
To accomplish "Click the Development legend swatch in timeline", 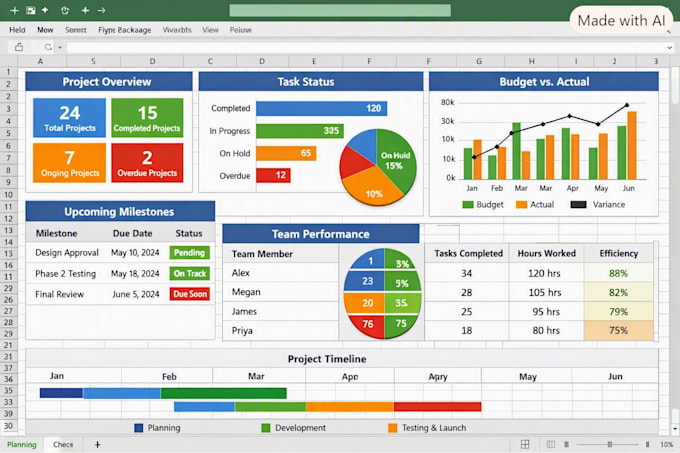I will click(x=266, y=428).
